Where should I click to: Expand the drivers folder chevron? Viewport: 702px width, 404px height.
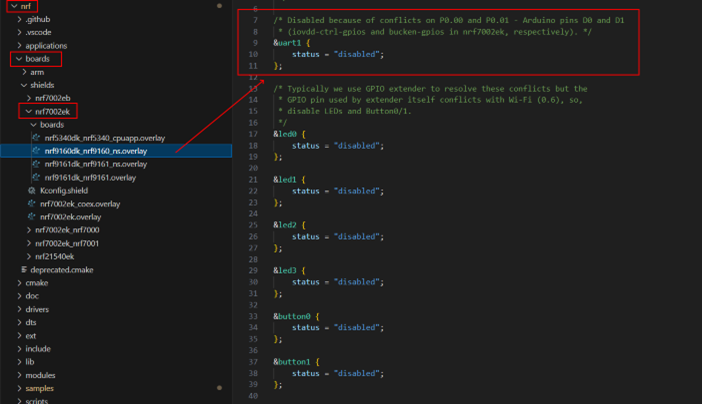click(19, 309)
